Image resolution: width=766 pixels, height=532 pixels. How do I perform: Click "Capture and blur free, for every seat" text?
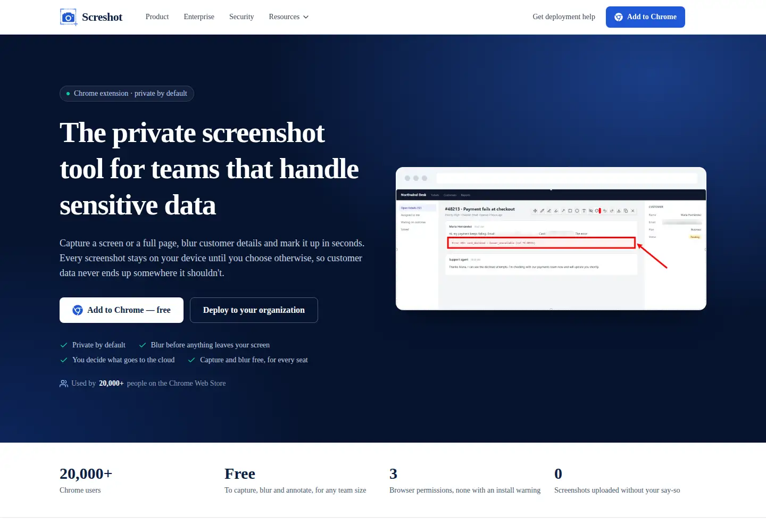(254, 360)
